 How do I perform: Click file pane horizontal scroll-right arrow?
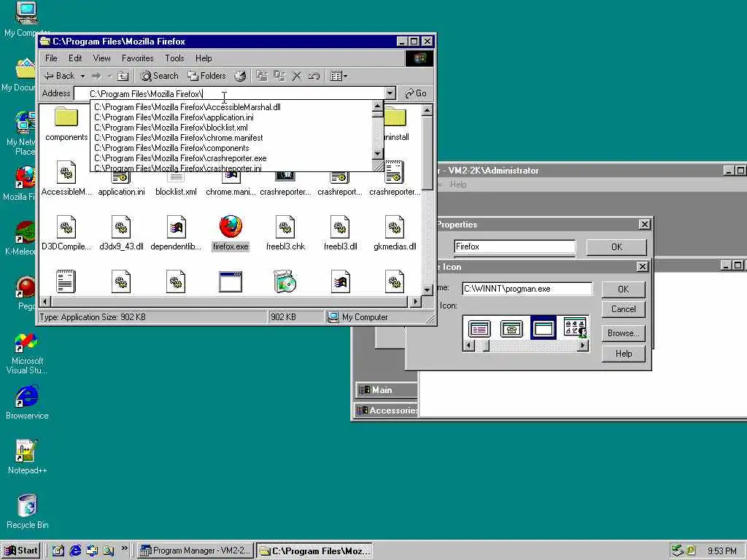(x=415, y=301)
